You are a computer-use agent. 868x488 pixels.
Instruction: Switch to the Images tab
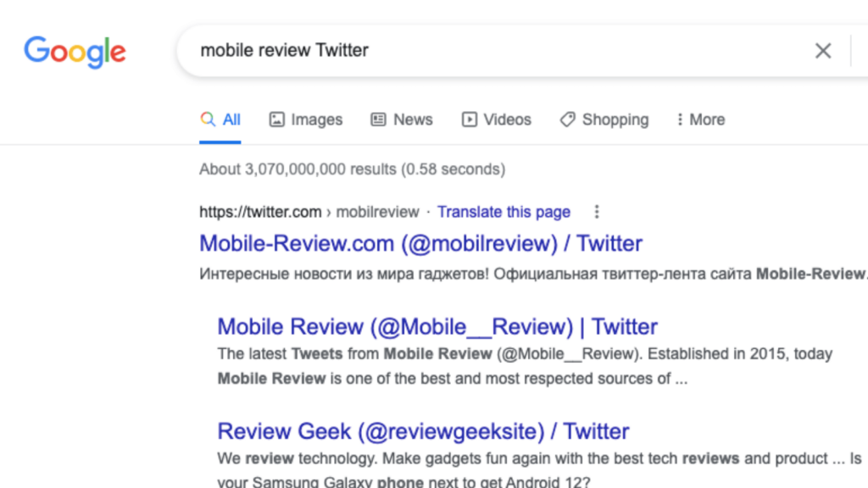tap(306, 119)
